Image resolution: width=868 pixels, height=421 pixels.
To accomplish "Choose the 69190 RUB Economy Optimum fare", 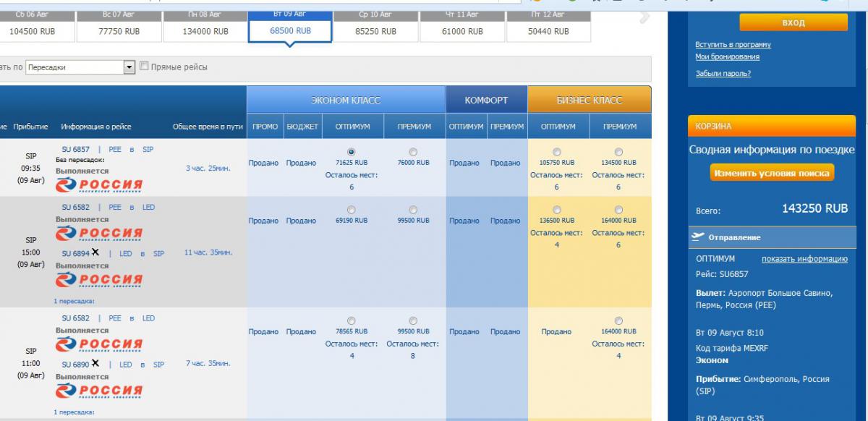I will pos(352,210).
